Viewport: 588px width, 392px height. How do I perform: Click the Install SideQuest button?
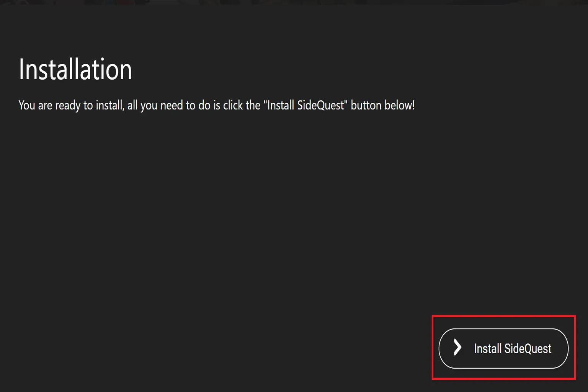click(503, 348)
